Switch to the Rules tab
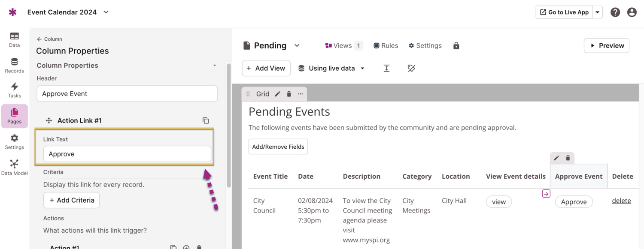 pyautogui.click(x=386, y=45)
